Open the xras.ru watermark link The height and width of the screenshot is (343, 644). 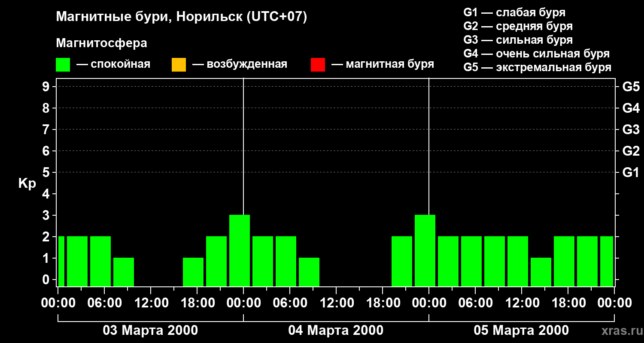620,331
